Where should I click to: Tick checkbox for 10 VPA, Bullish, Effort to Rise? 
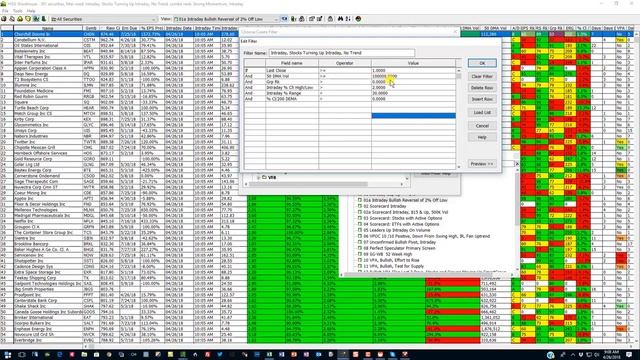[360, 260]
